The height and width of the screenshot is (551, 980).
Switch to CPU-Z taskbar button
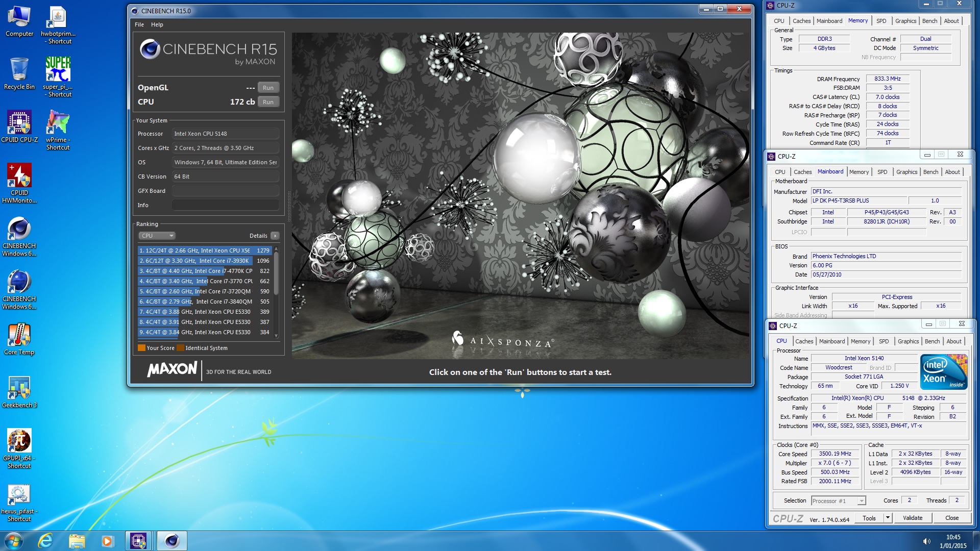[138, 541]
